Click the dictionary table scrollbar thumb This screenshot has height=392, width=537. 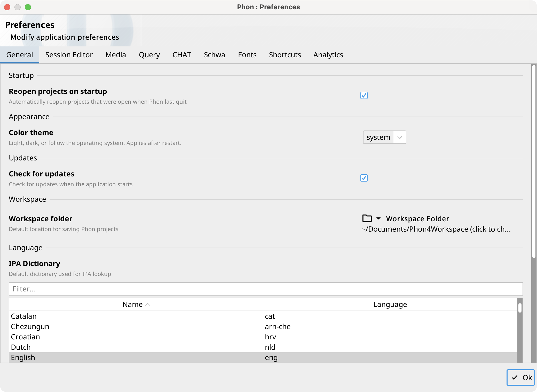520,308
